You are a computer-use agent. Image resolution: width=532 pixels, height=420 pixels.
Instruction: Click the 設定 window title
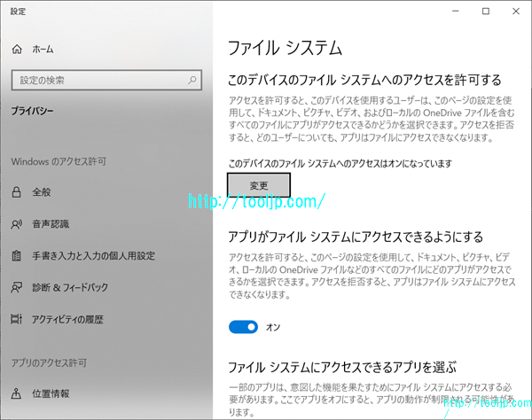coord(18,12)
